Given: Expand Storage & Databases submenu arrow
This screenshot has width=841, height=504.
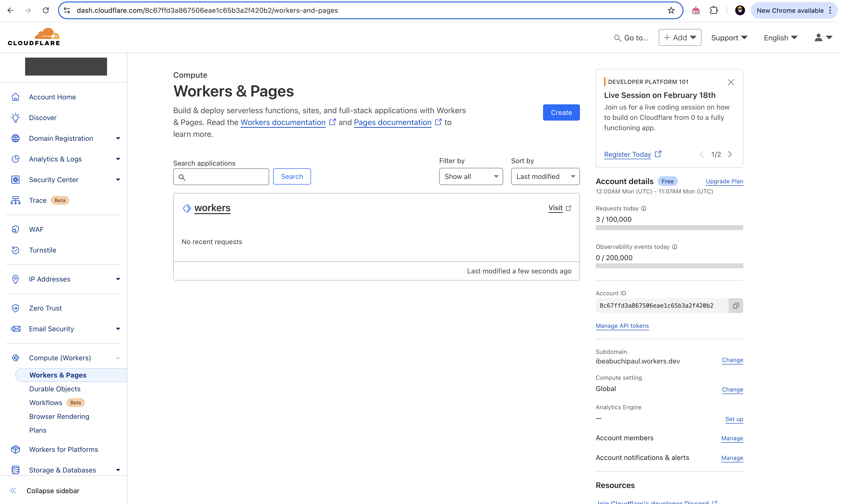Looking at the screenshot, I should (x=118, y=470).
